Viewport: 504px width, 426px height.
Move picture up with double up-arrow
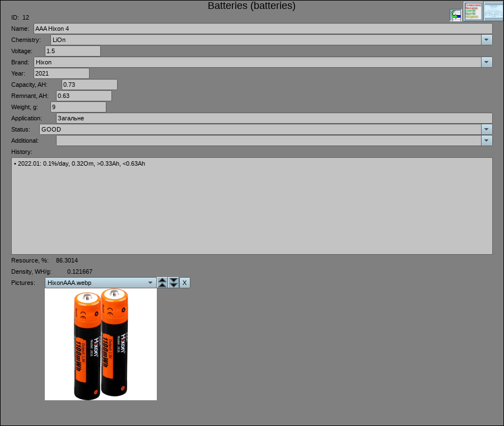(162, 283)
